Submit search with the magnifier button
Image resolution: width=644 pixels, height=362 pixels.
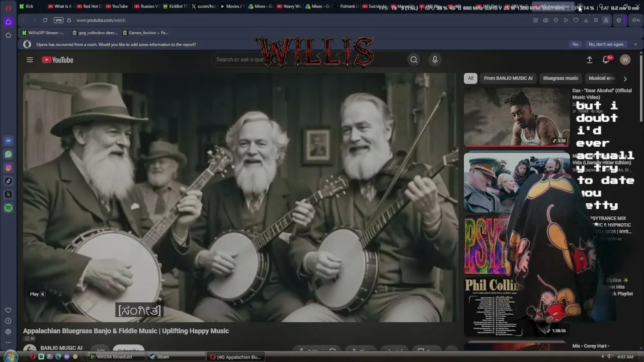tap(414, 59)
